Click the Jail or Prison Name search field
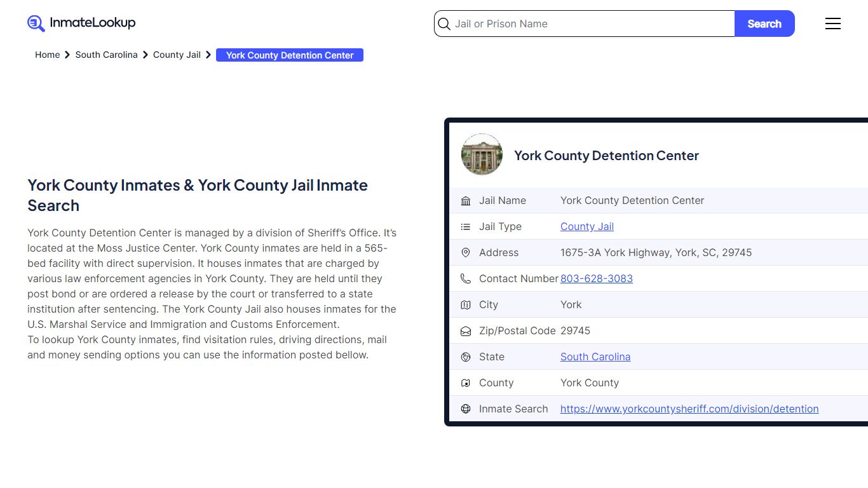Image resolution: width=868 pixels, height=488 pixels. tap(585, 24)
